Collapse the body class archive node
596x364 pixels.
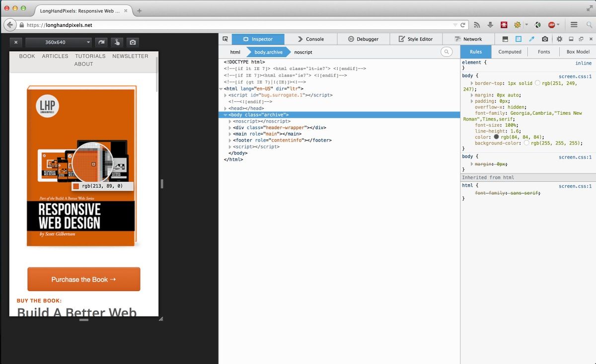(225, 115)
